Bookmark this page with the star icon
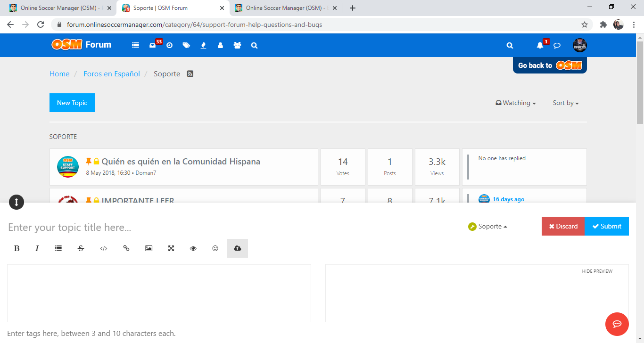644x343 pixels. pos(585,24)
